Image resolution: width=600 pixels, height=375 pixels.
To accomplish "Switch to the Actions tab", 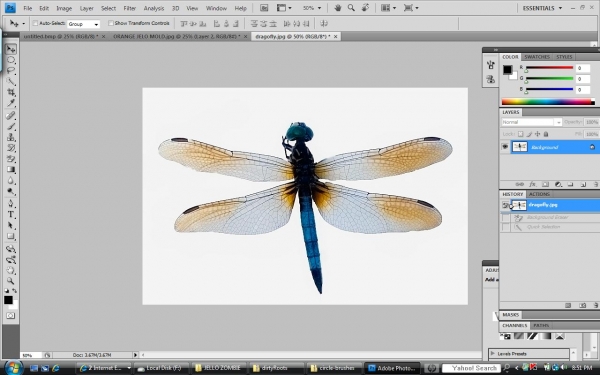I will 539,194.
